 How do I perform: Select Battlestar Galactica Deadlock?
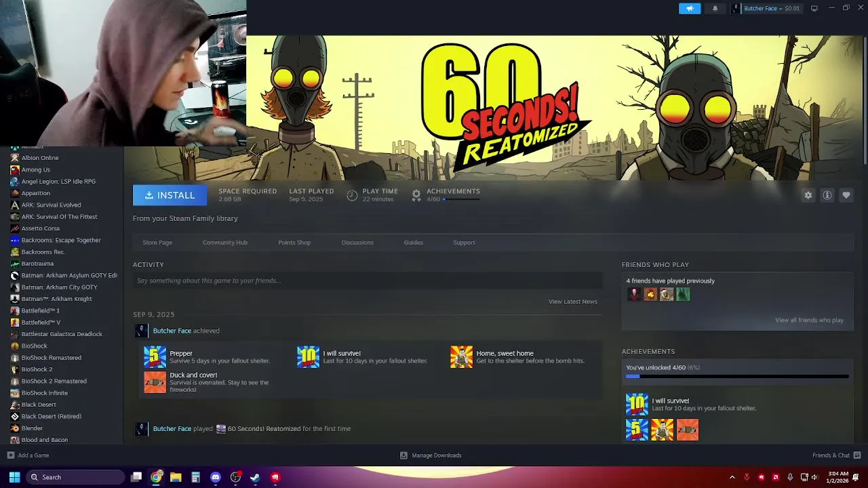point(62,334)
